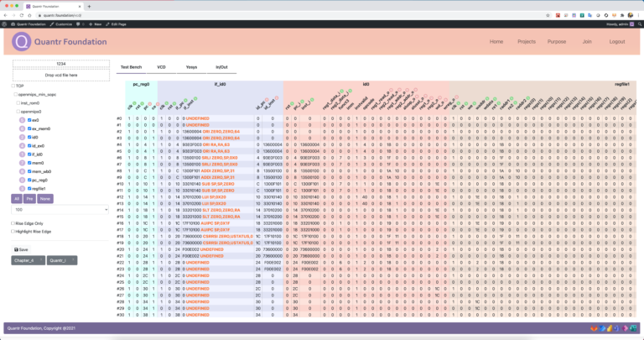Click the red dot on pc_reg0 pc column
Viewport: 644px width, 340px height.
[150, 104]
